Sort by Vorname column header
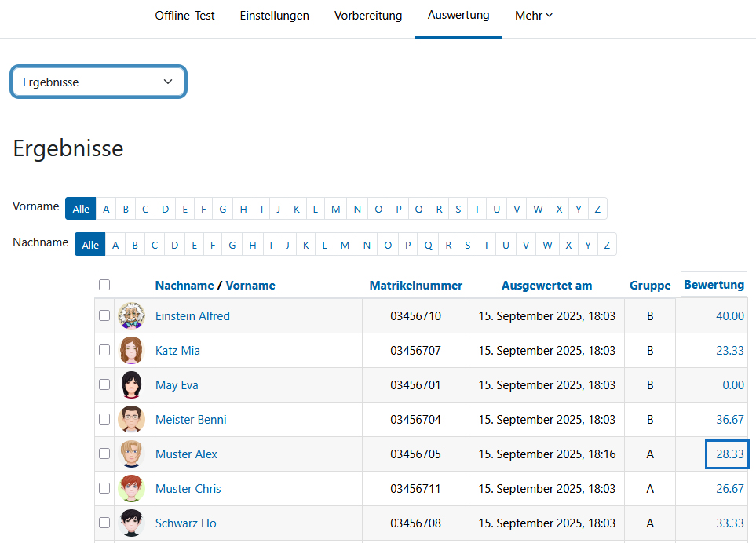This screenshot has width=756, height=543. [x=250, y=285]
